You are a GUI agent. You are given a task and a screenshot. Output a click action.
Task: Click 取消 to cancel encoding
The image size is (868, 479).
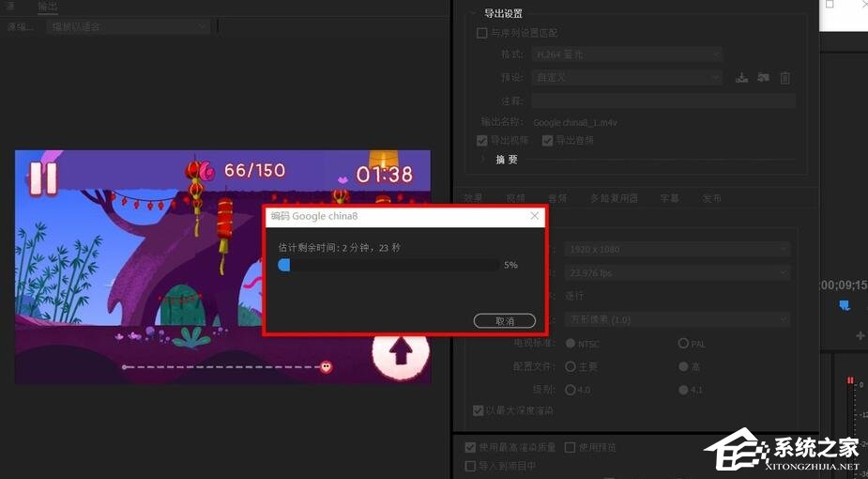point(504,320)
